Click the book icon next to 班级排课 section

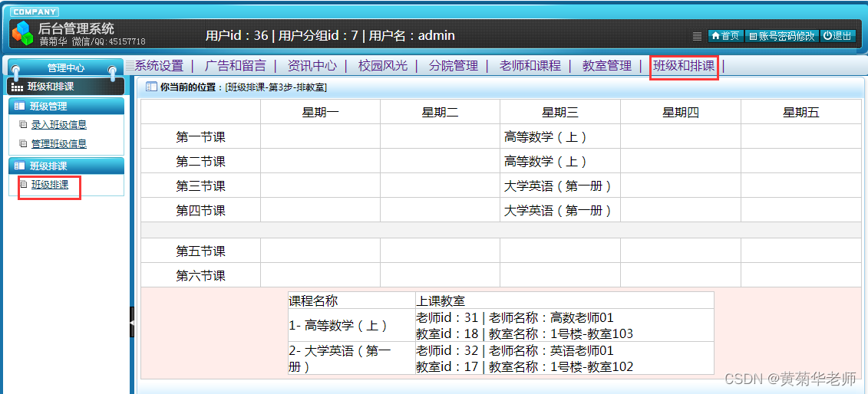[19, 166]
